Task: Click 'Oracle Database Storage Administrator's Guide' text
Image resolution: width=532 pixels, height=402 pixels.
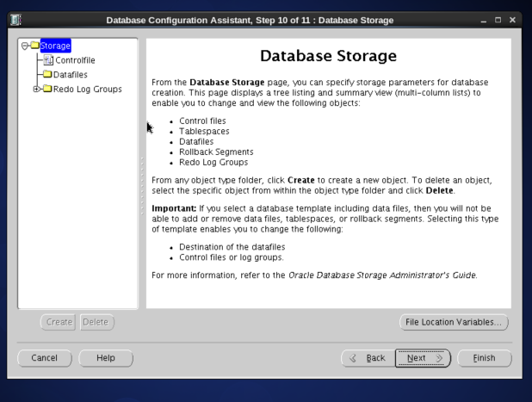Action: [383, 275]
